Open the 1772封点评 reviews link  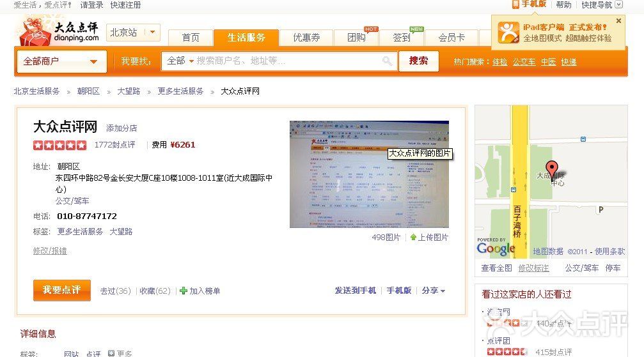click(x=114, y=144)
